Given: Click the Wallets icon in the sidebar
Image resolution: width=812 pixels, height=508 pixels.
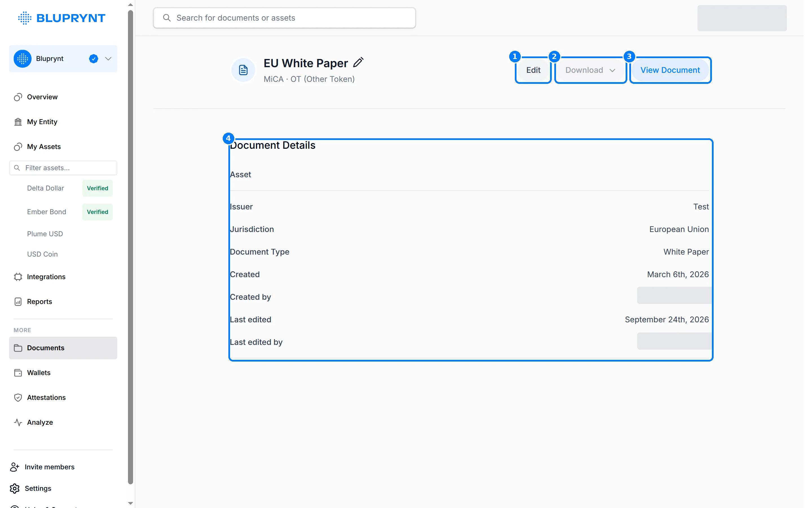Looking at the screenshot, I should [x=18, y=373].
